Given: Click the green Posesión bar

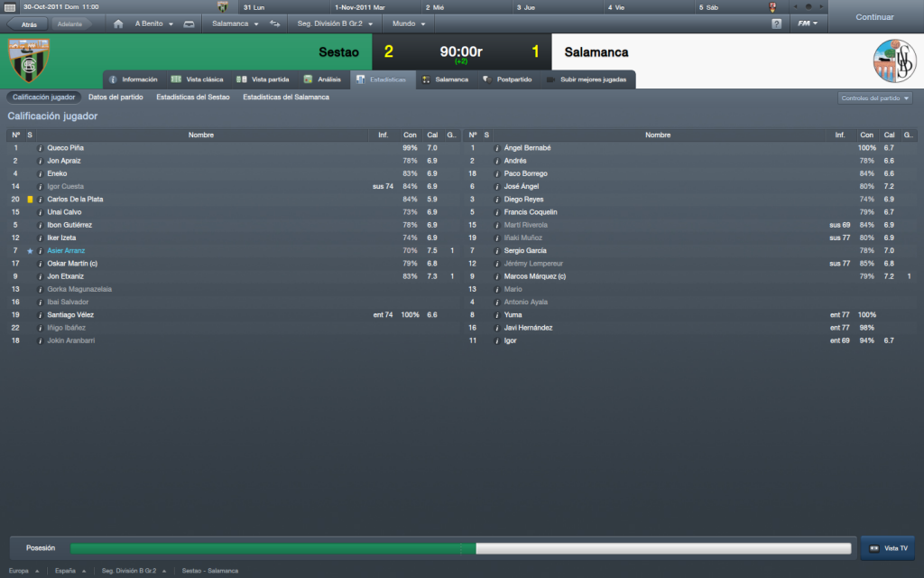Looking at the screenshot, I should click(x=273, y=548).
